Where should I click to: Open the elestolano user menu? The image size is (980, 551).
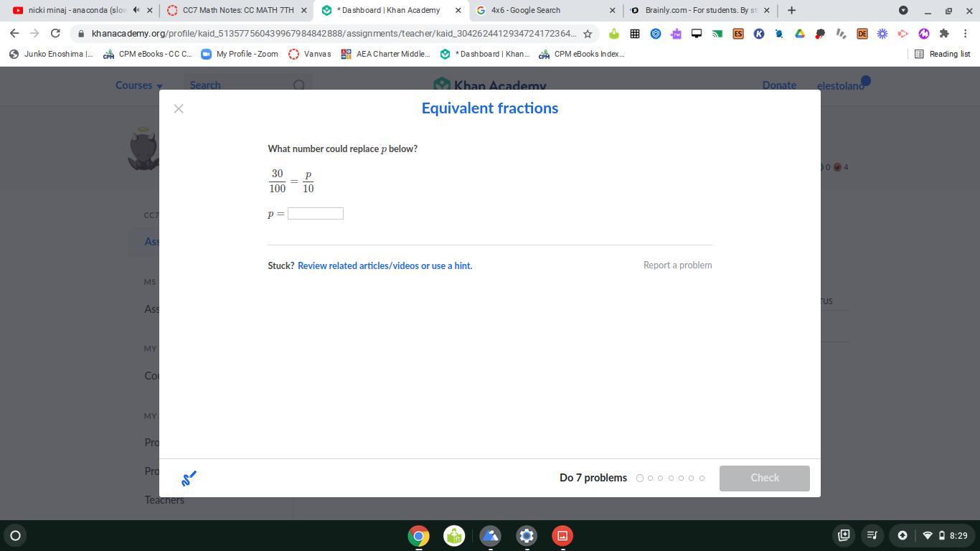(x=841, y=85)
